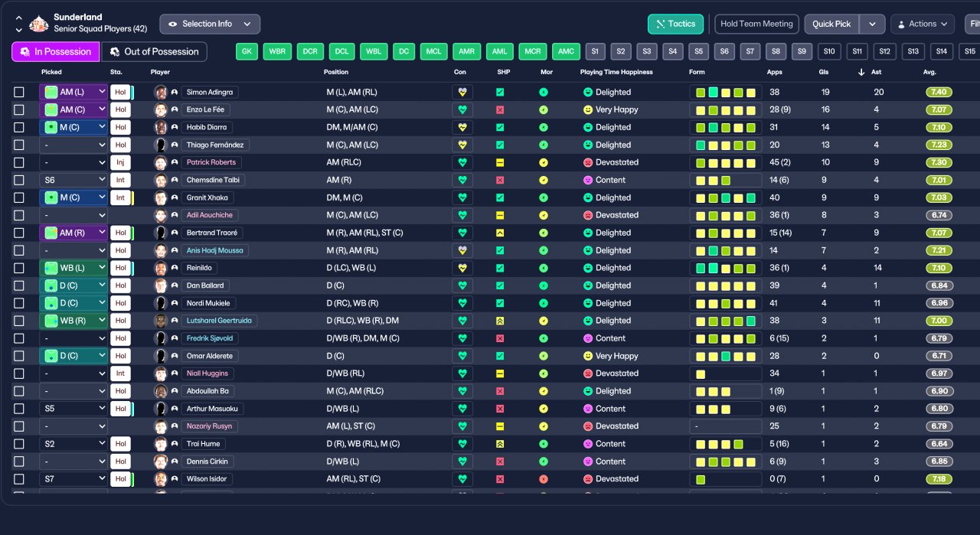
Task: Open the Selection Info dropdown
Action: tap(210, 24)
